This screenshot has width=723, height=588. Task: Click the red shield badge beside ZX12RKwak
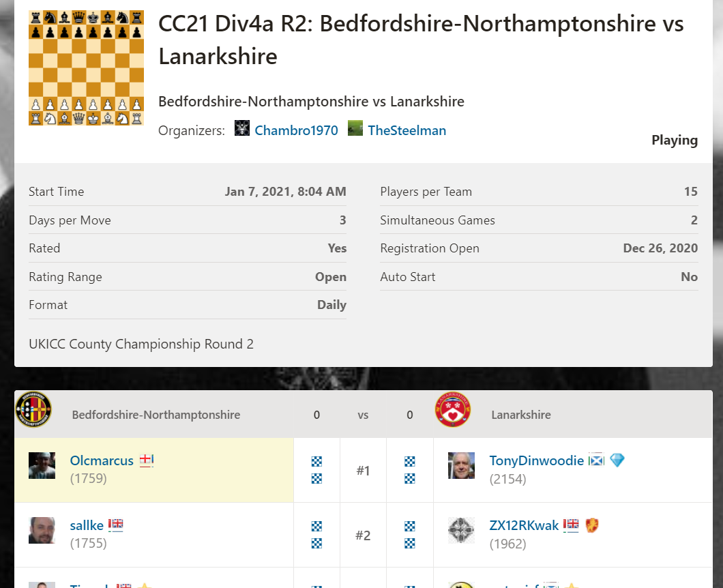click(x=592, y=525)
